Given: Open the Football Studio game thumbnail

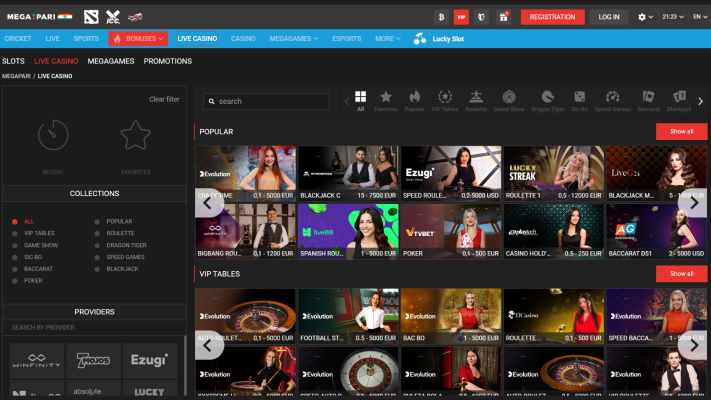Looking at the screenshot, I should click(348, 316).
